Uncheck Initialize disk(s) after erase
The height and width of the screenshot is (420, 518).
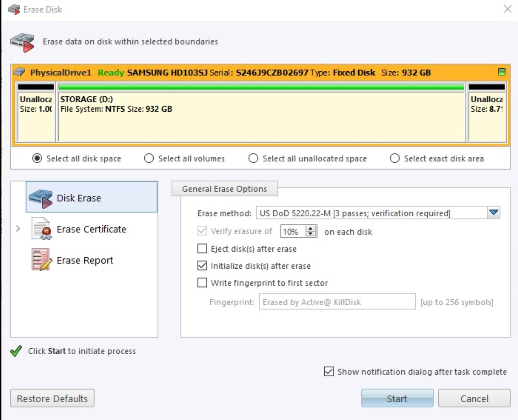click(x=202, y=266)
